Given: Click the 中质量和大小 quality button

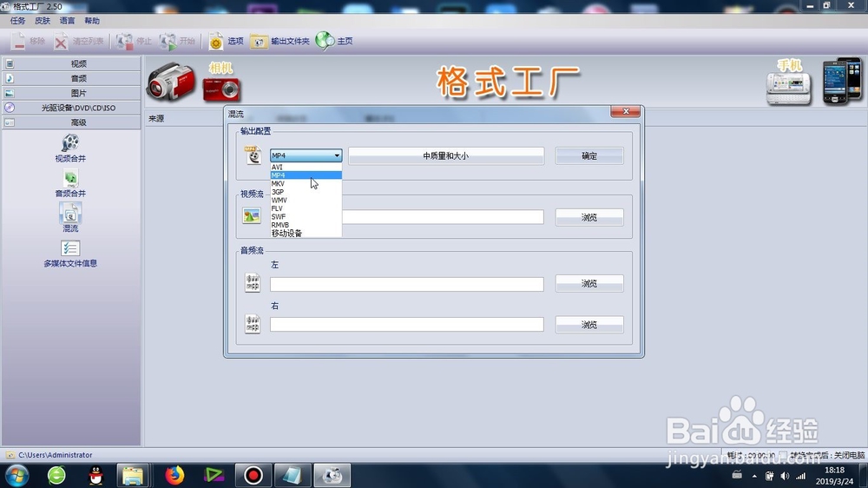Looking at the screenshot, I should 445,155.
